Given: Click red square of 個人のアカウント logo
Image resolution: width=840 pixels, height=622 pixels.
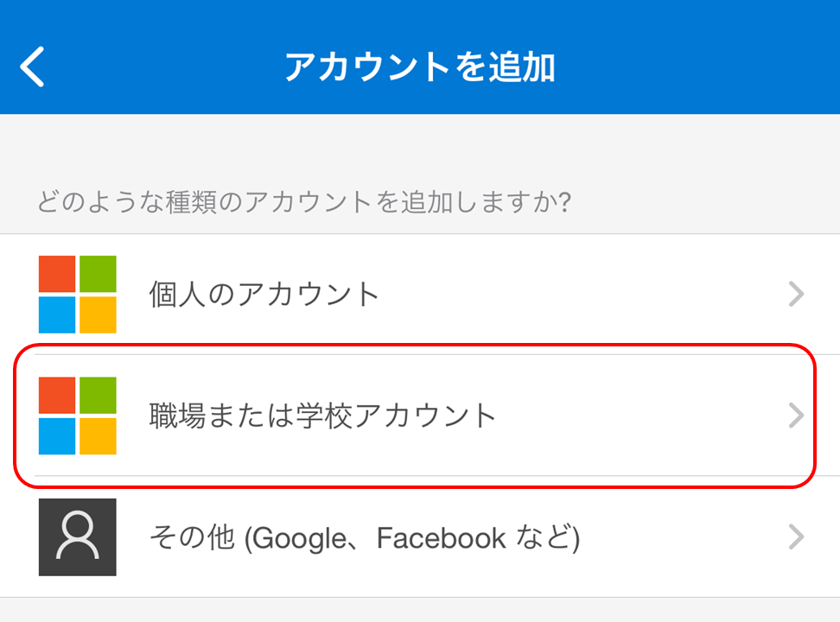Looking at the screenshot, I should coord(58,275).
